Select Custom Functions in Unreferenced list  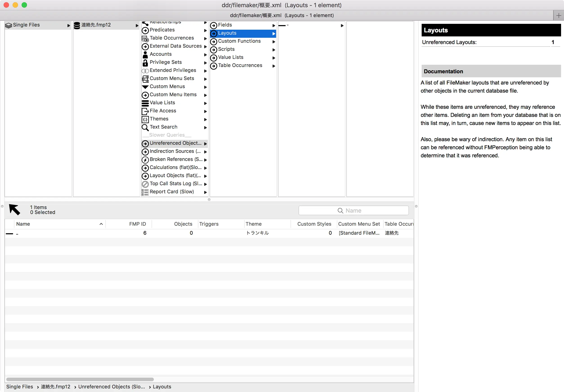239,41
